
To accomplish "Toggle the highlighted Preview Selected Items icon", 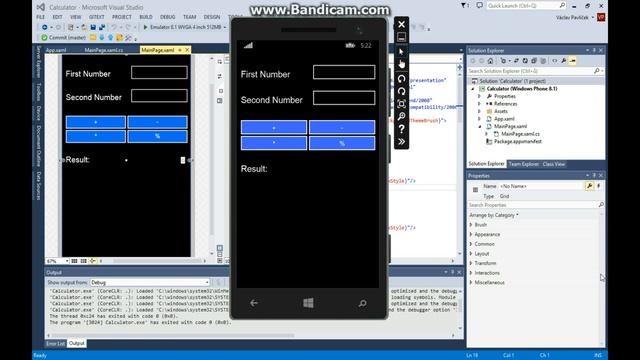I will click(573, 61).
